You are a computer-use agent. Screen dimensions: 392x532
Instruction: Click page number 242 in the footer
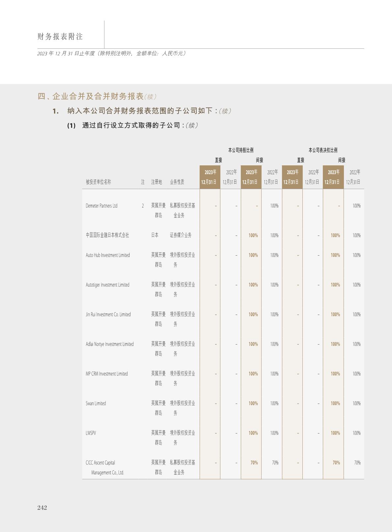(x=42, y=508)
